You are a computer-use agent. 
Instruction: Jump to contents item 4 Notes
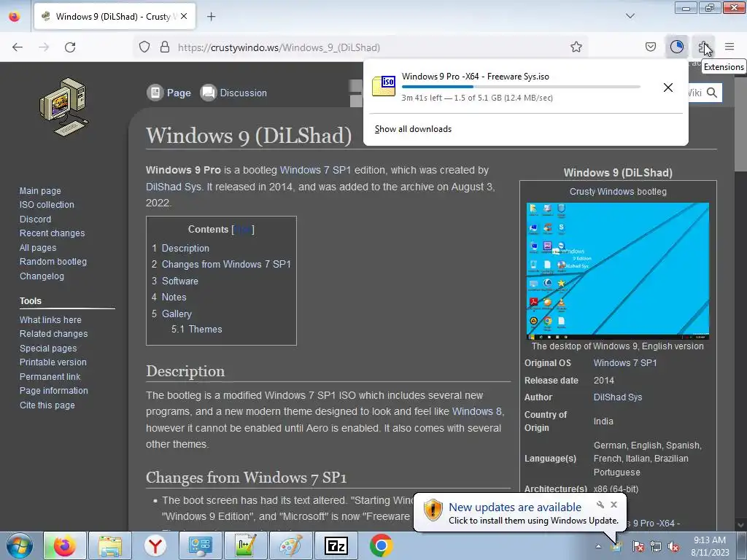pyautogui.click(x=169, y=297)
